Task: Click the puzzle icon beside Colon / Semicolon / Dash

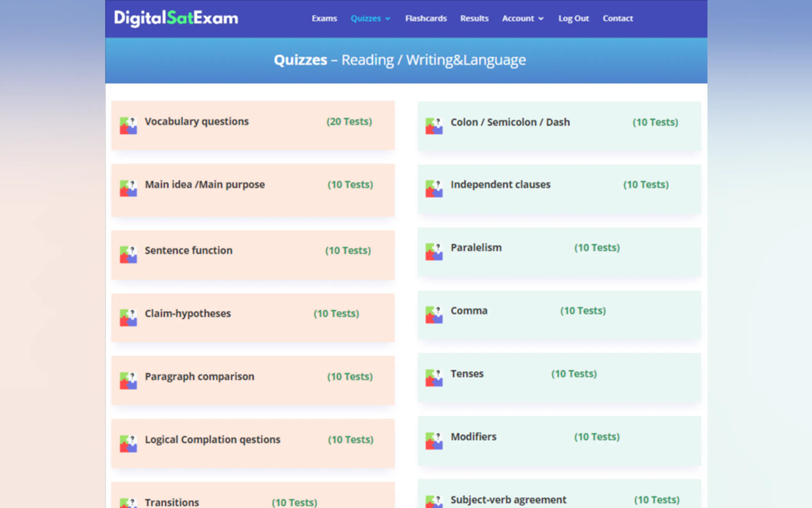Action: coord(434,126)
